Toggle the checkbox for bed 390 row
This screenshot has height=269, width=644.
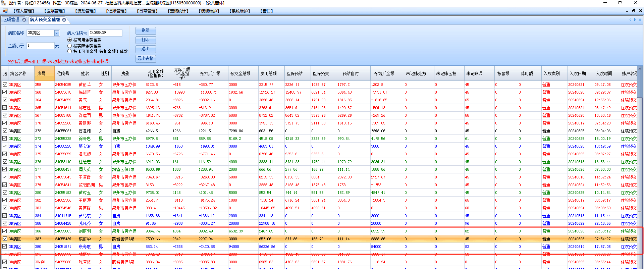[x=5, y=247]
